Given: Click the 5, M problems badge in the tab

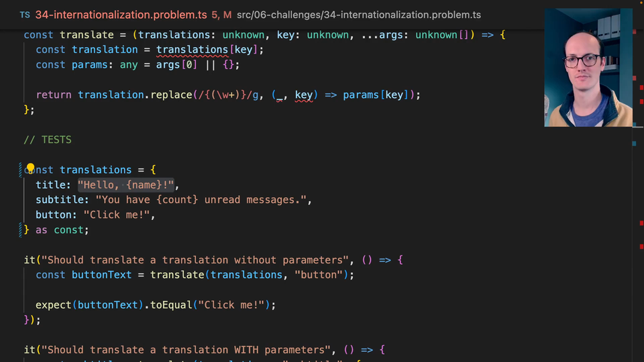Looking at the screenshot, I should [x=221, y=15].
